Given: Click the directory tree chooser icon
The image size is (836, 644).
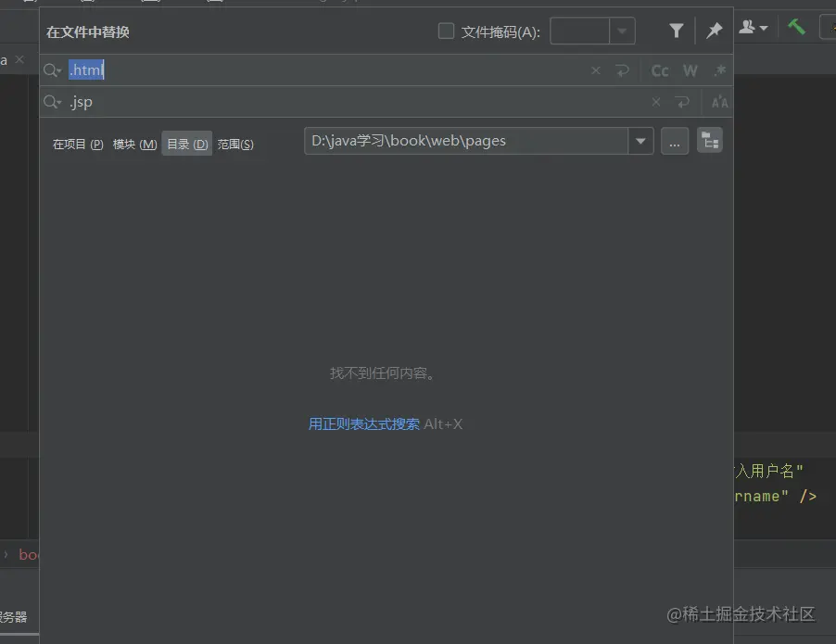Looking at the screenshot, I should [710, 140].
